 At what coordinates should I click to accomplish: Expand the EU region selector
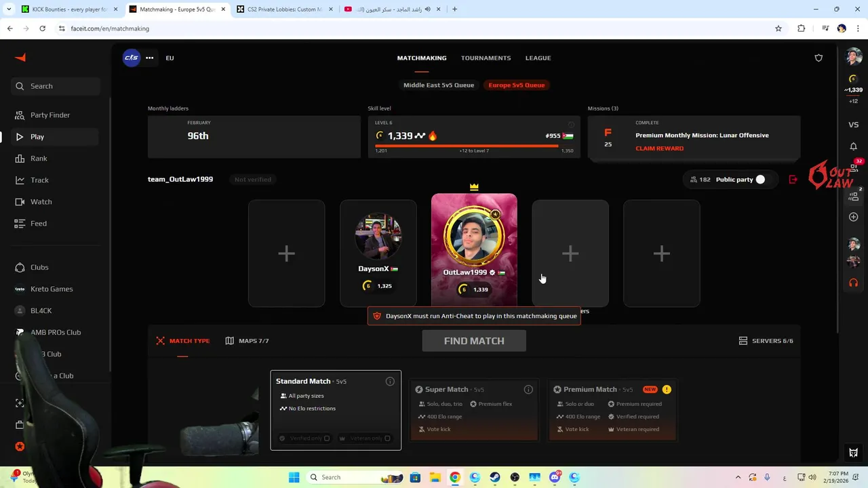pos(170,58)
